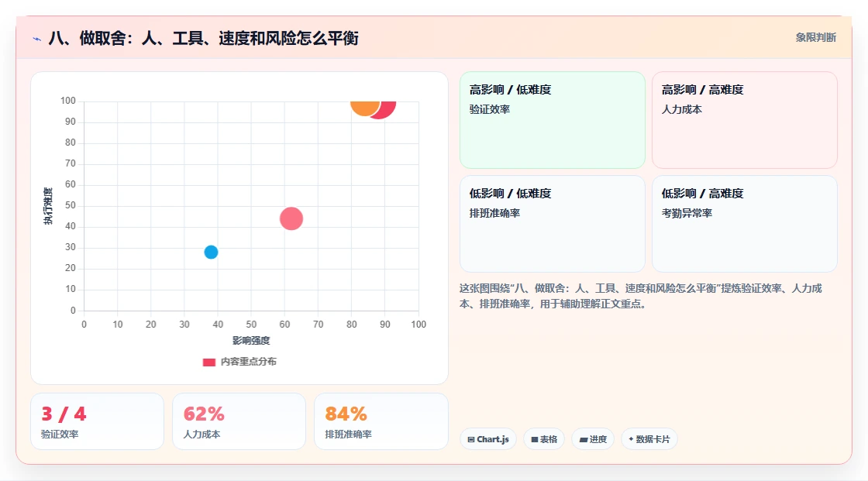Click the 62% value

pos(204,414)
